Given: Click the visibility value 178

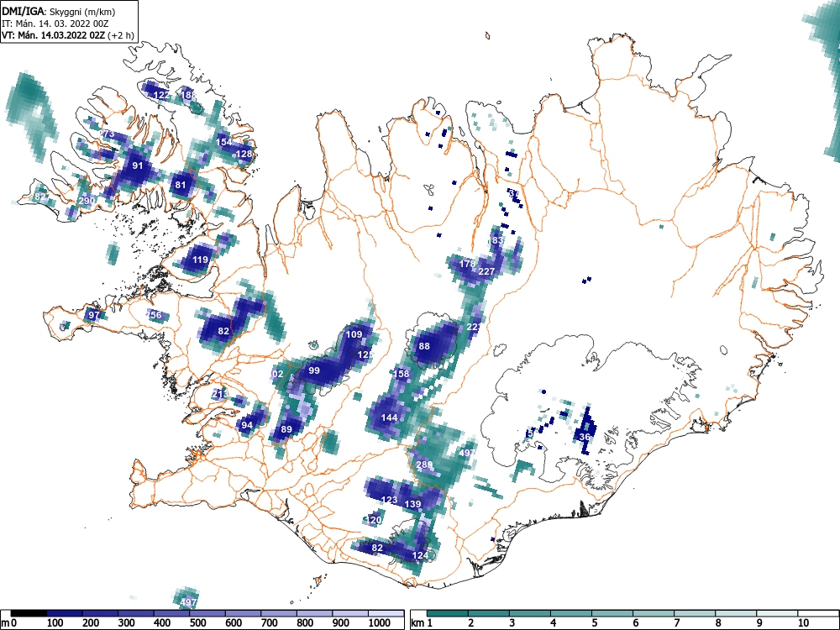Looking at the screenshot, I should (x=468, y=264).
